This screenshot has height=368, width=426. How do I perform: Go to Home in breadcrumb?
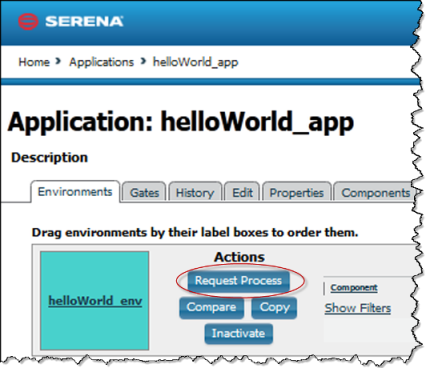click(34, 62)
